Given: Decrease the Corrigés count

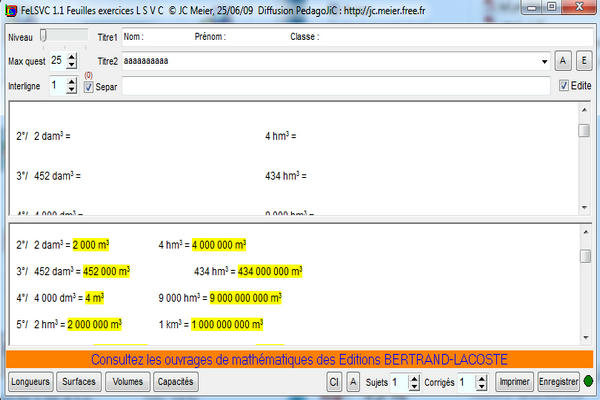Looking at the screenshot, I should (x=482, y=387).
